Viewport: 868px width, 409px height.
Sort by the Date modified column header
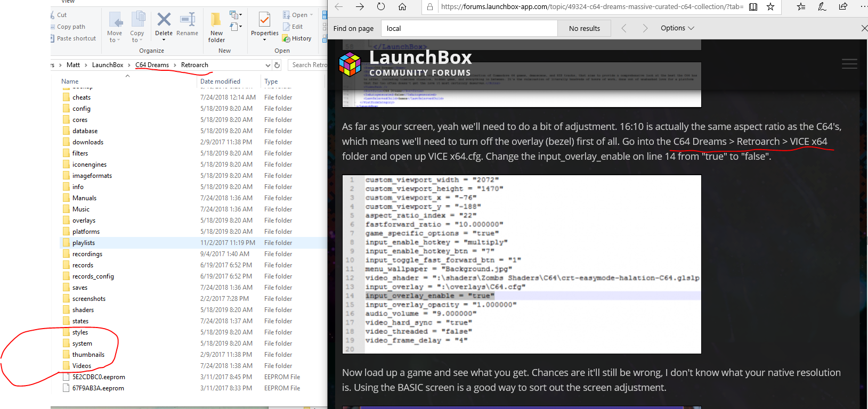220,81
